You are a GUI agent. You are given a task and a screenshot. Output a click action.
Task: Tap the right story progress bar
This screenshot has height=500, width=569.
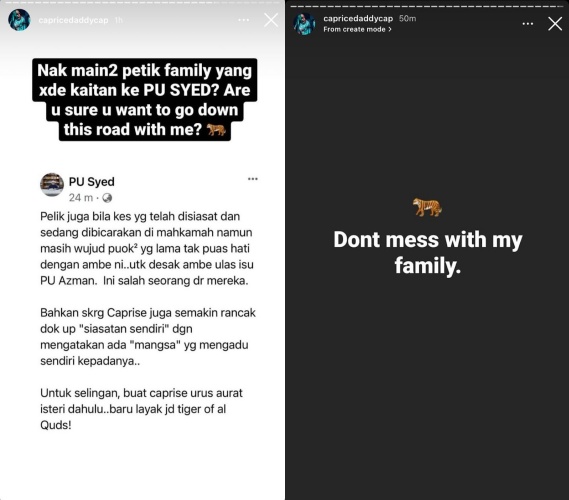(x=427, y=7)
